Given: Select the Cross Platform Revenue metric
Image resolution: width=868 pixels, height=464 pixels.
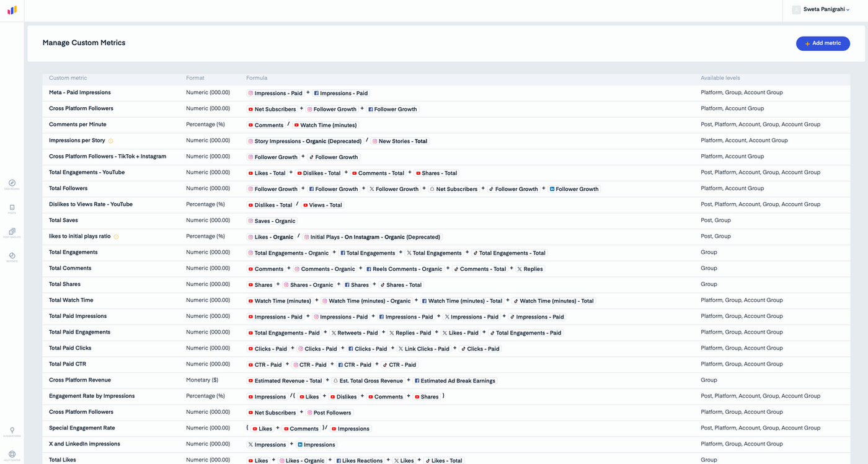Looking at the screenshot, I should pyautogui.click(x=80, y=380).
